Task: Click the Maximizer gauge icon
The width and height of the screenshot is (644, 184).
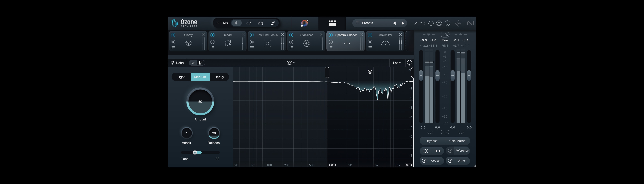Action: pyautogui.click(x=385, y=43)
